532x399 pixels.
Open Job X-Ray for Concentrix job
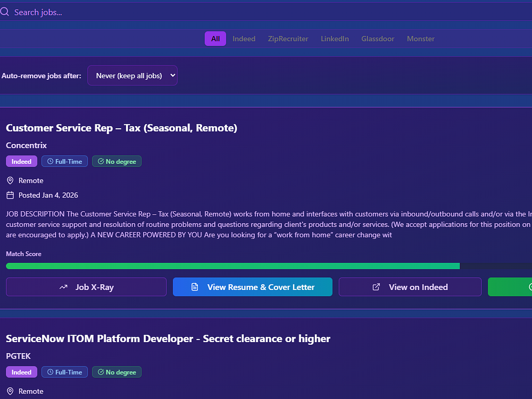point(86,287)
